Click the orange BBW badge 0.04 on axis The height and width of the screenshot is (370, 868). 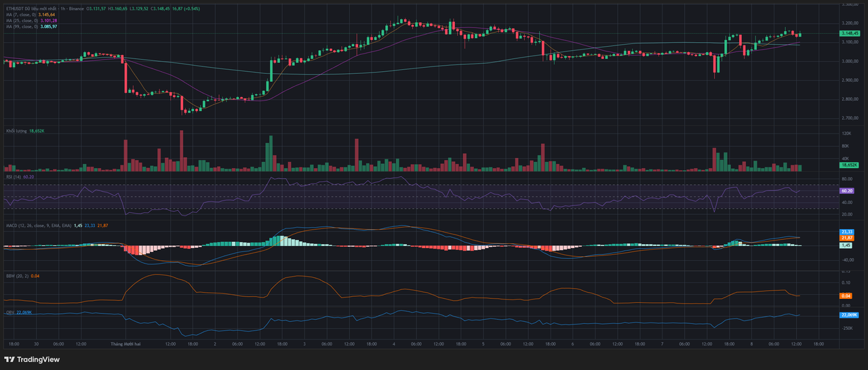[846, 296]
